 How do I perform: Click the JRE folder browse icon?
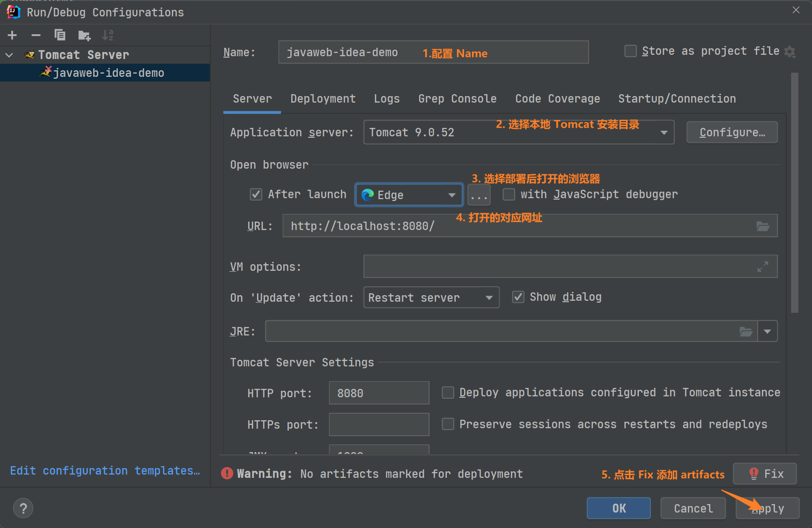746,332
